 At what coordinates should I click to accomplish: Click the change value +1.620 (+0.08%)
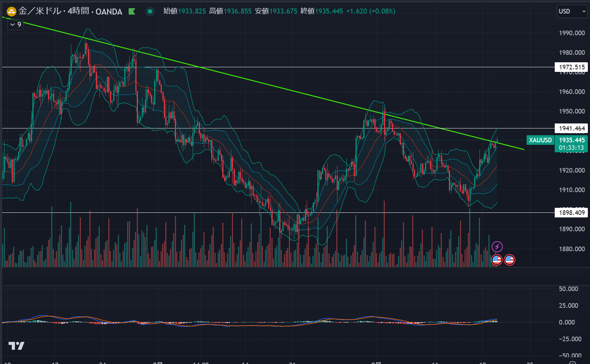(x=371, y=11)
